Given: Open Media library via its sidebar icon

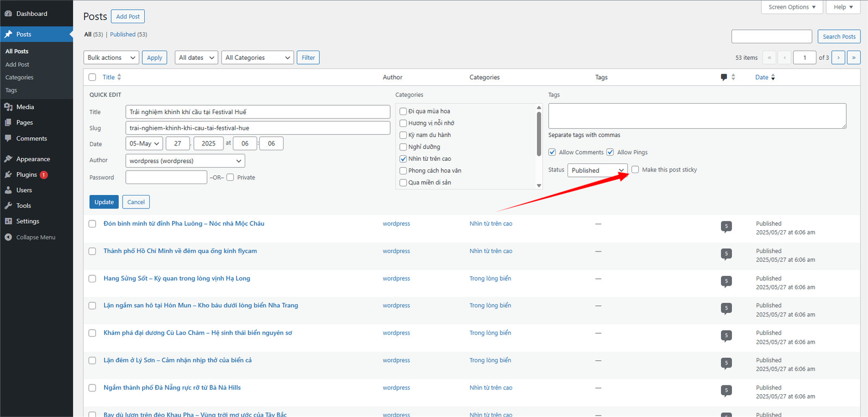Looking at the screenshot, I should [x=8, y=107].
